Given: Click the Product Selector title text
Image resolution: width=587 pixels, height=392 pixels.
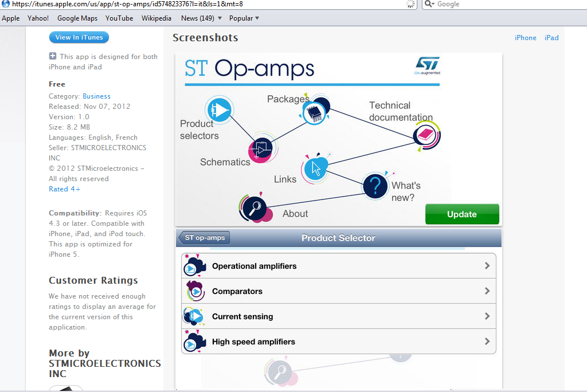Looking at the screenshot, I should 338,238.
